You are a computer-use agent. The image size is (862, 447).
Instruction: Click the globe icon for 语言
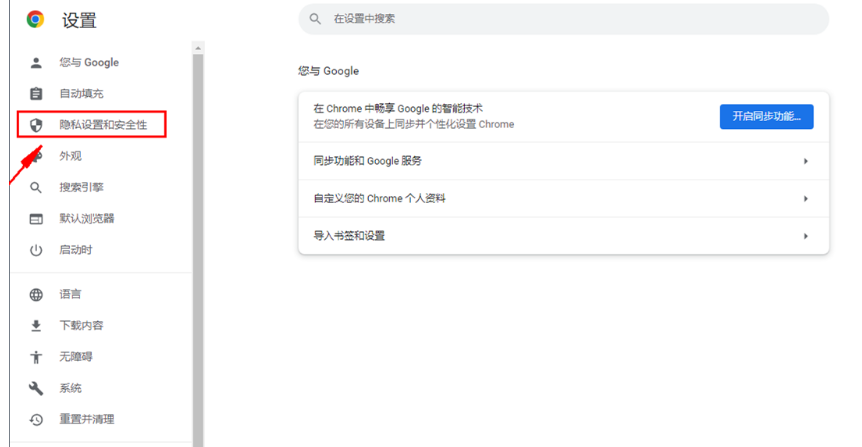click(x=36, y=295)
